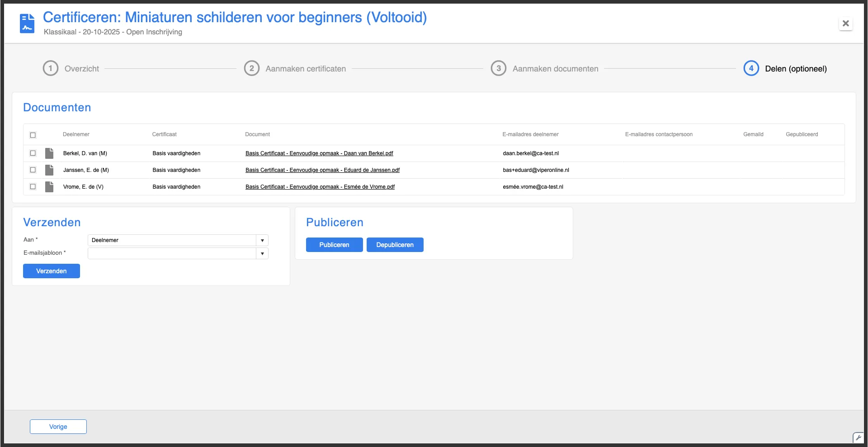Viewport: 868px width, 447px height.
Task: Click the wrench icon in bottom corner
Action: click(x=858, y=437)
